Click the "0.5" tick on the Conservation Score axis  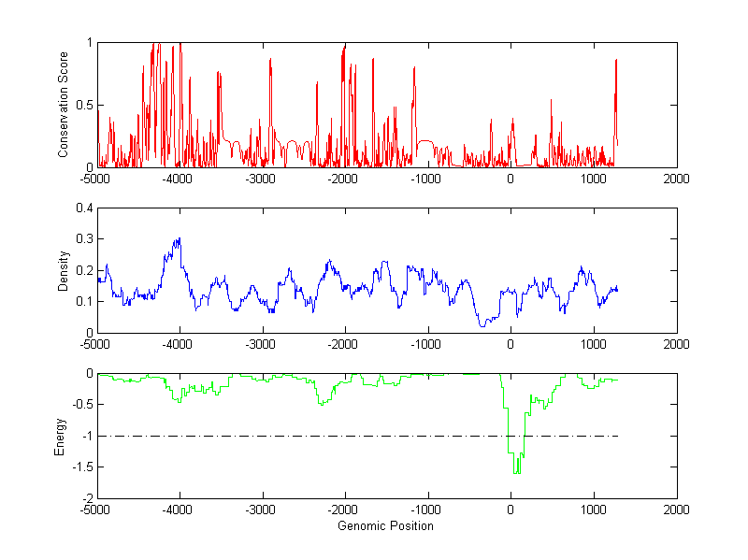85,106
